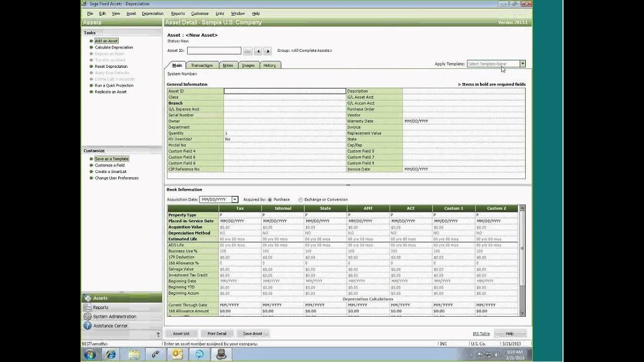The width and height of the screenshot is (644, 362).
Task: Open the Apply Template dropdown
Action: [522, 64]
